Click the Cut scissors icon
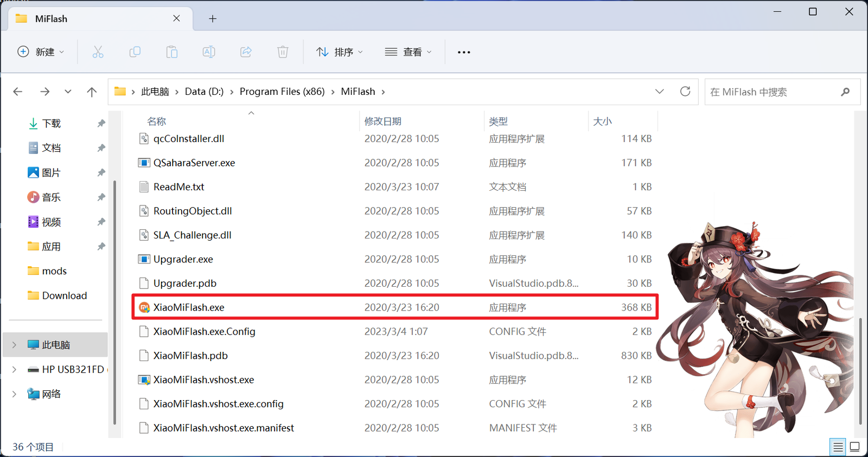The image size is (868, 457). (98, 52)
